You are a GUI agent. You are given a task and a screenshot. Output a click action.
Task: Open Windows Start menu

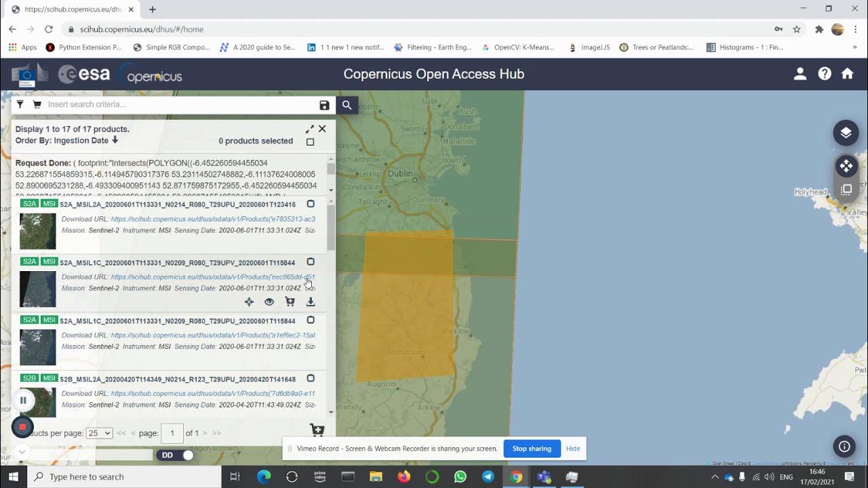(14, 477)
